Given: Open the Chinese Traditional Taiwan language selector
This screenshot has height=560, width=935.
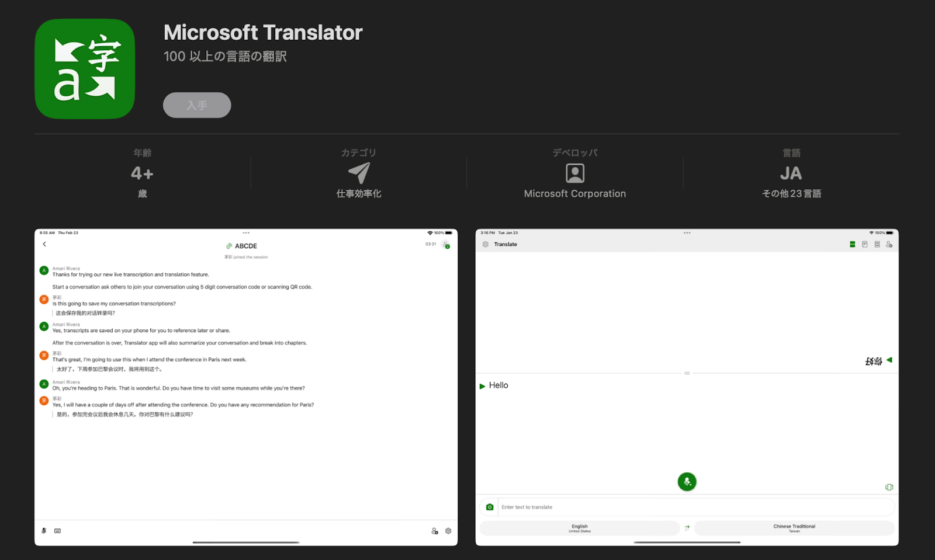Looking at the screenshot, I should point(794,527).
